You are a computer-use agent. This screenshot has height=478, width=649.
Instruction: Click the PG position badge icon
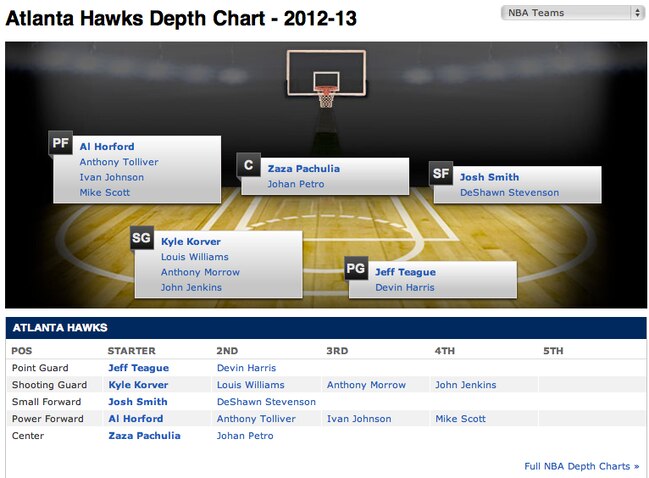tap(356, 268)
